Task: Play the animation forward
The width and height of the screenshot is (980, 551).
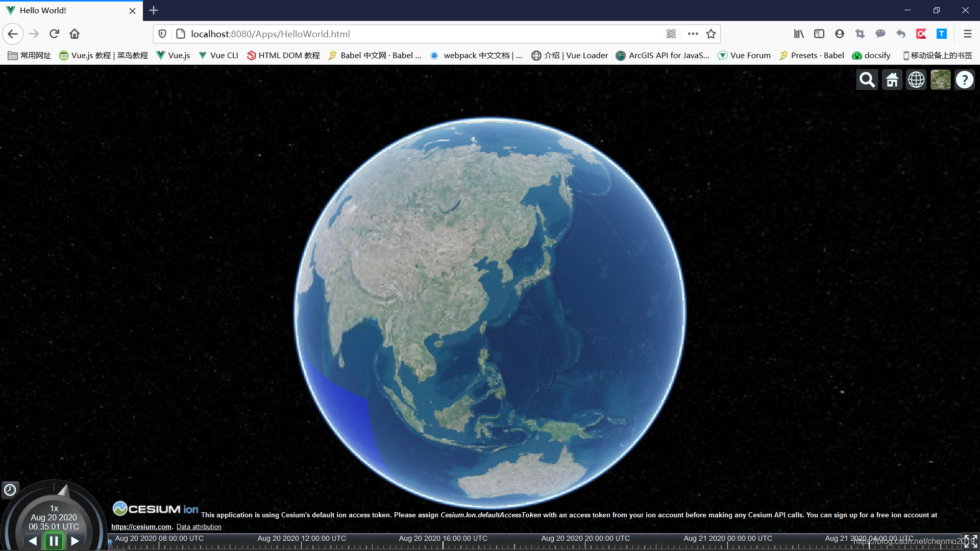Action: coord(75,541)
